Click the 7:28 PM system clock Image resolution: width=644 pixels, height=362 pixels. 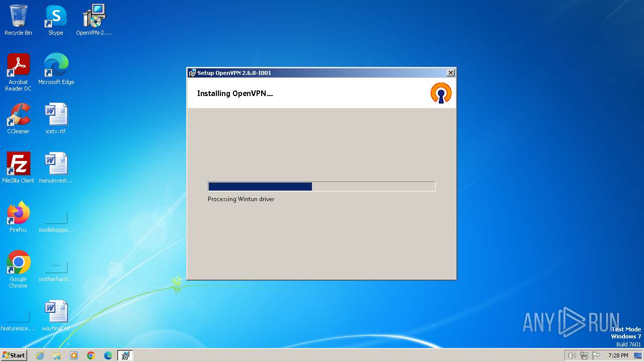tap(618, 355)
